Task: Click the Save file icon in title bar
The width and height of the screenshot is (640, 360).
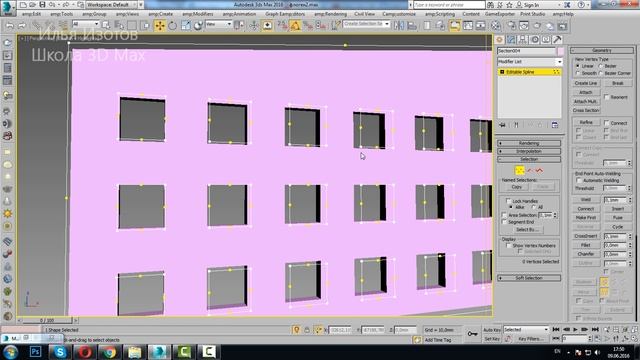Action: (42, 5)
